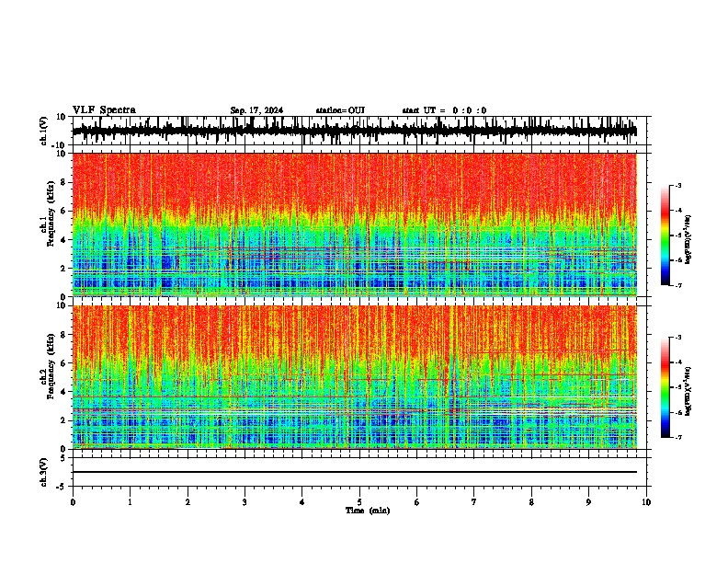Click the flat ch.3 voltage trace line
Screen dimensions: 728x563
click(355, 472)
